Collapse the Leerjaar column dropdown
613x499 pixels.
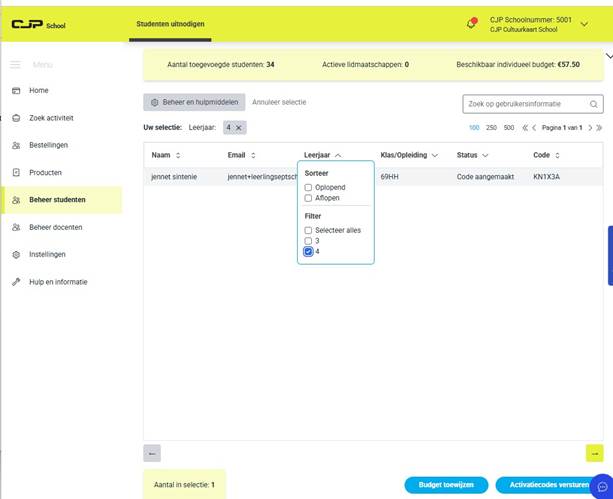(x=338, y=155)
